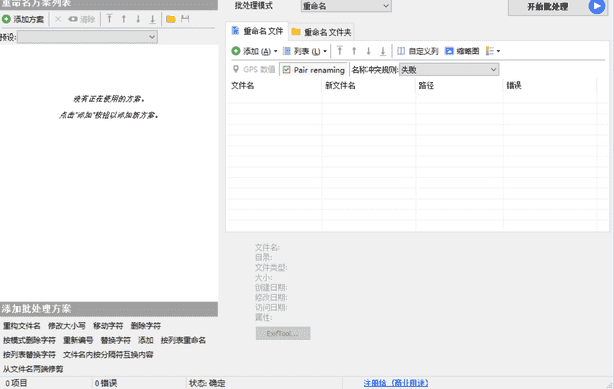
Task: Click the 0 项目 status entry
Action: [x=16, y=383]
